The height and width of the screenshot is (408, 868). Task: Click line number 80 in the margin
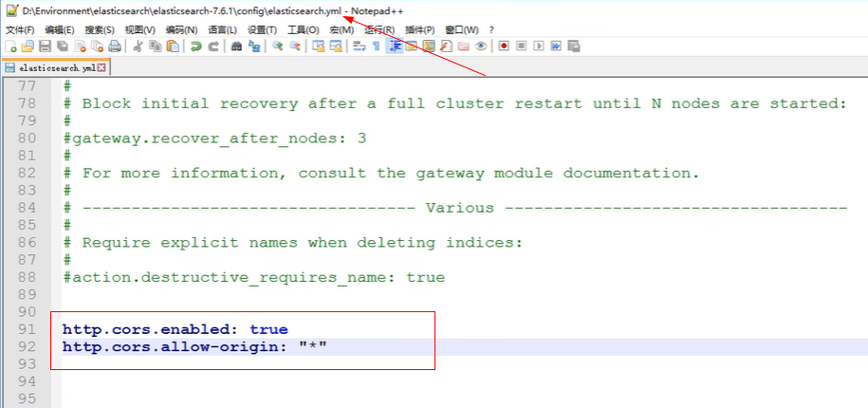coord(27,138)
